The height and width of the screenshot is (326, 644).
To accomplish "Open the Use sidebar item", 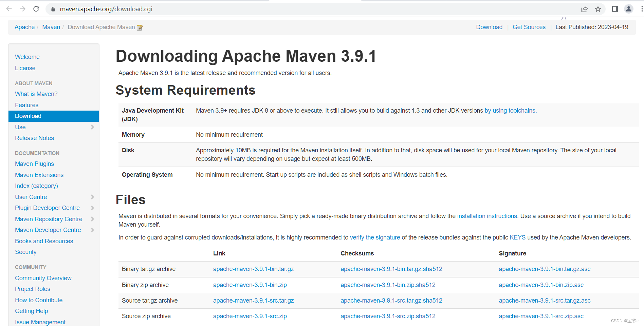I will click(x=20, y=127).
